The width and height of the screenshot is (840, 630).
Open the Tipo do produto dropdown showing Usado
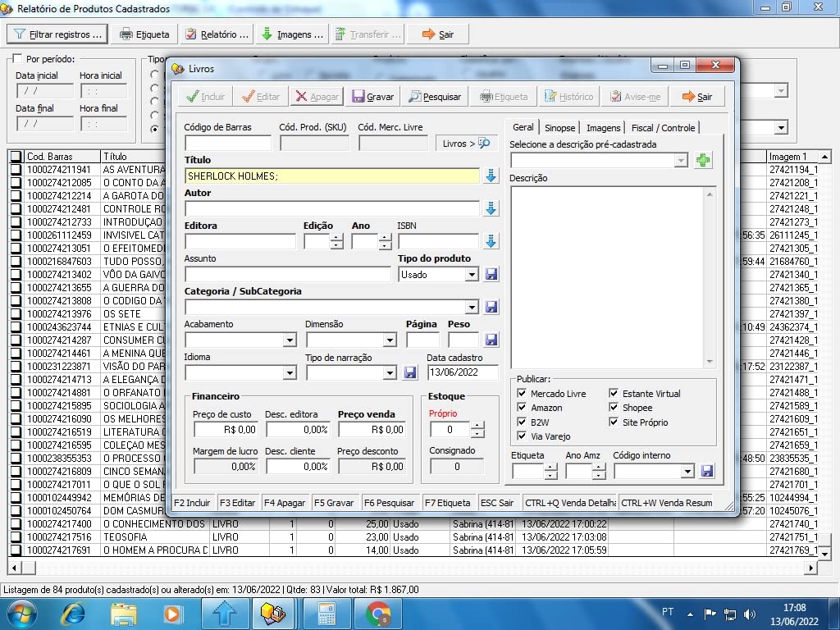click(x=472, y=274)
